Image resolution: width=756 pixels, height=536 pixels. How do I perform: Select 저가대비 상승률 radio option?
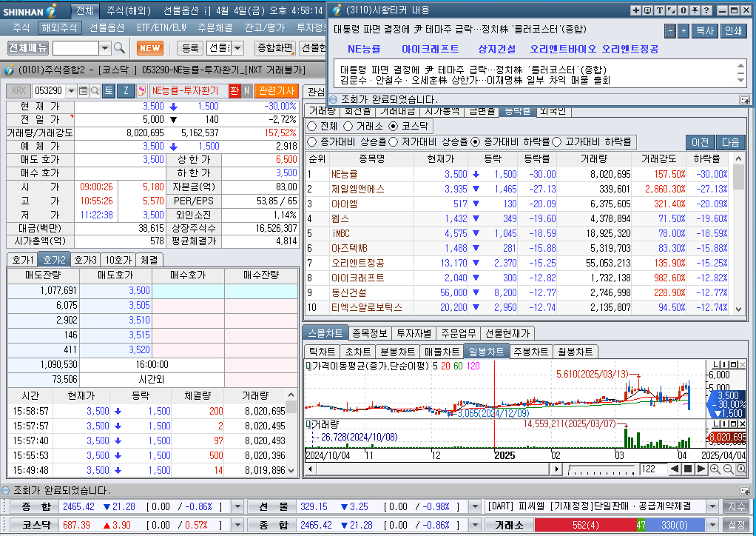click(394, 142)
